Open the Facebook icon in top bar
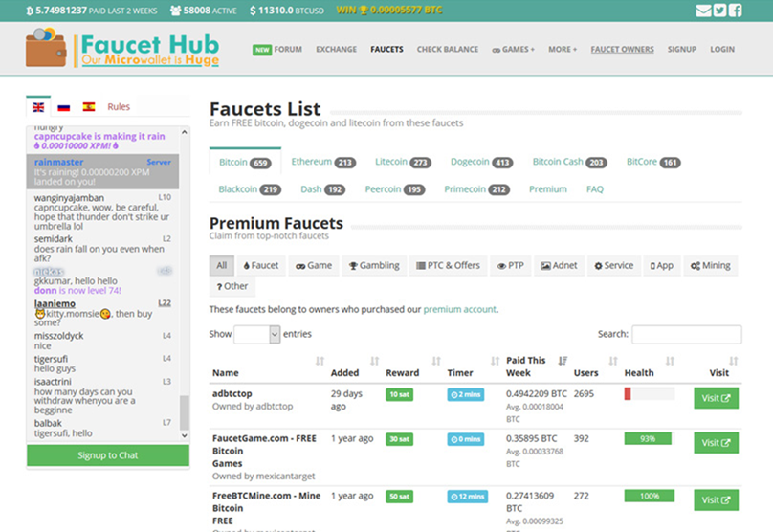The width and height of the screenshot is (773, 532). click(735, 11)
